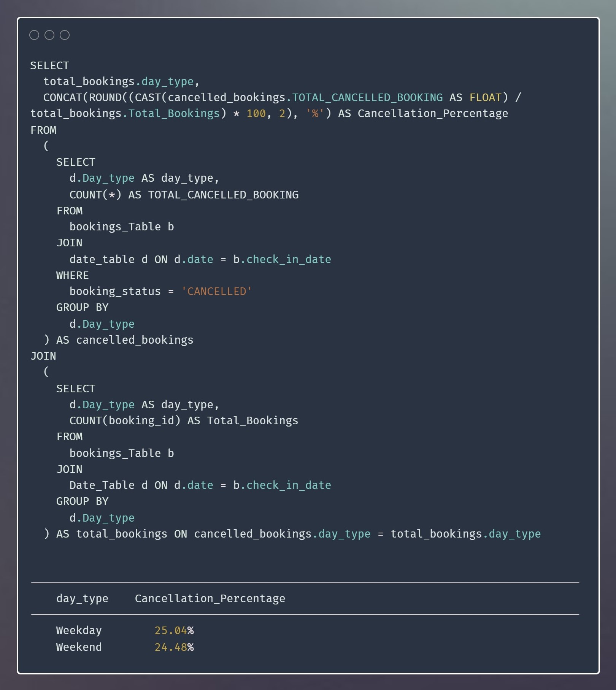The height and width of the screenshot is (690, 616).
Task: Click the 25.04% value
Action: pyautogui.click(x=174, y=631)
